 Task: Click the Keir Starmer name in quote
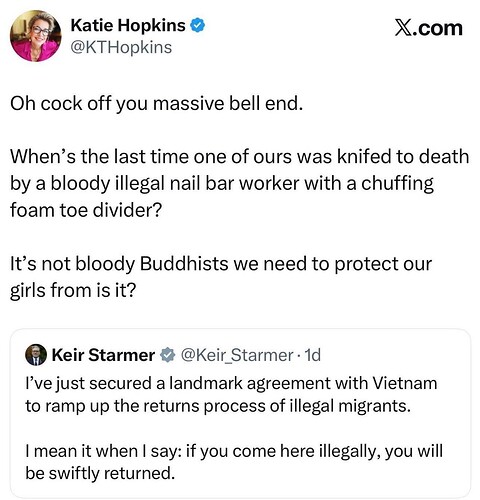(103, 355)
